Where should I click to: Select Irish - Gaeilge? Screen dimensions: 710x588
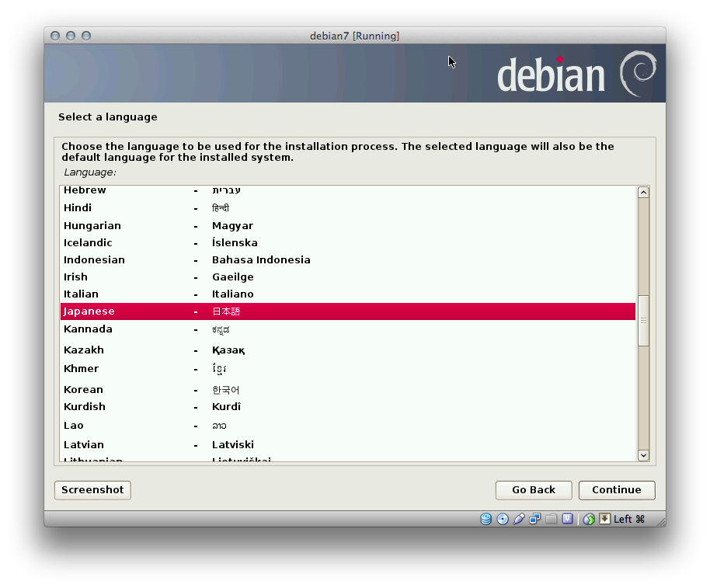pos(348,277)
